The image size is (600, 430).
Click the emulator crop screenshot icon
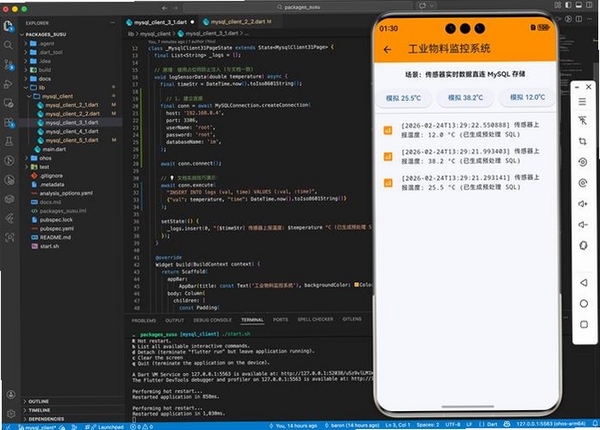click(582, 142)
